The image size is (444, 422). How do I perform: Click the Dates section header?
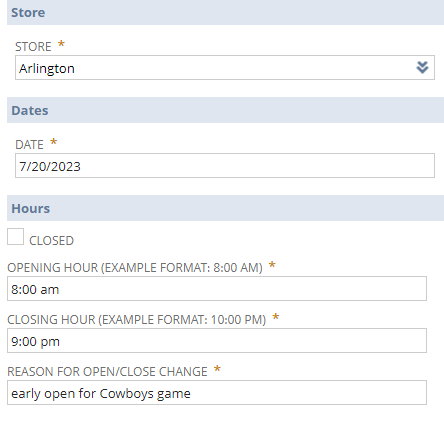pyautogui.click(x=225, y=110)
